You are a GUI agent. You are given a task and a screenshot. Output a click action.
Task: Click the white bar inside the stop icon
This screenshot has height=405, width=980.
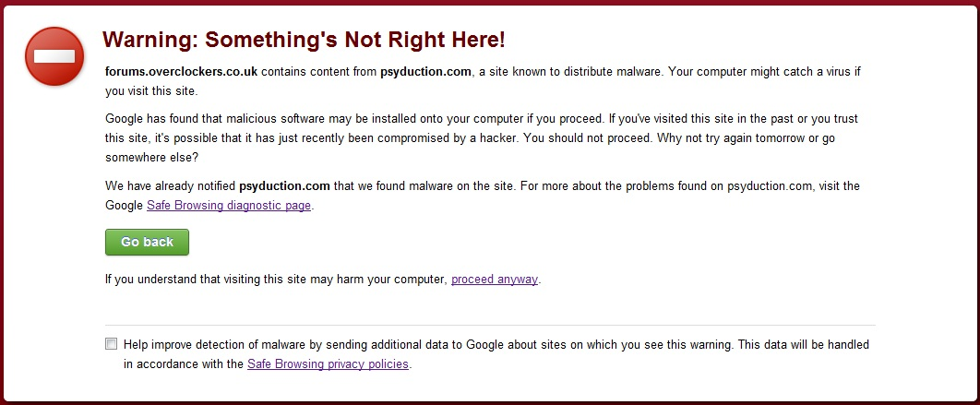pos(54,56)
